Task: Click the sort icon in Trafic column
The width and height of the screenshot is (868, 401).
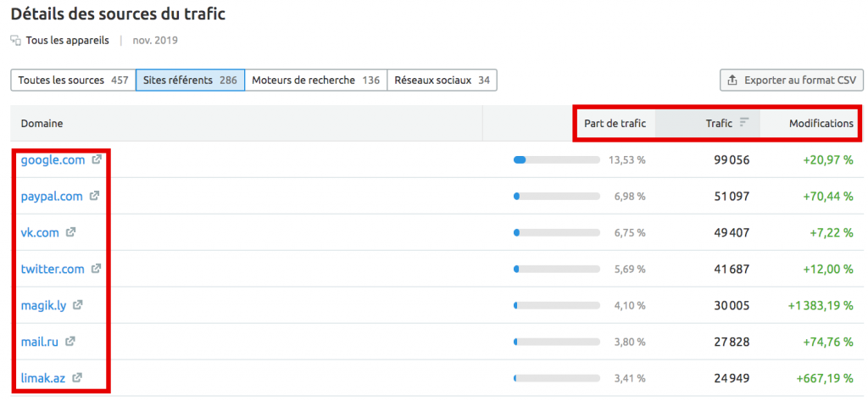Action: 744,122
